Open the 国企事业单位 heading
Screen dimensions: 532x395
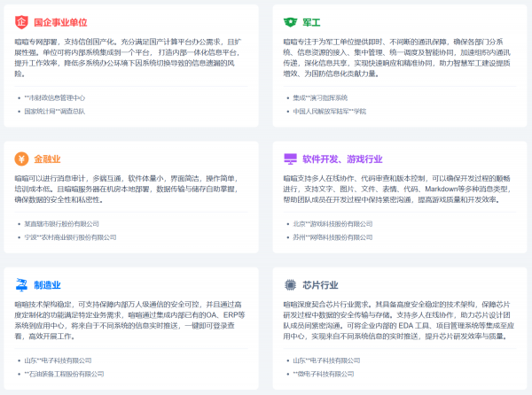(x=60, y=23)
